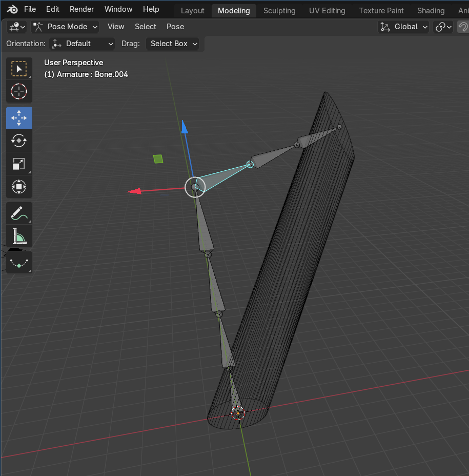This screenshot has height=476, width=469.
Task: Choose the Breakdowner pose tool
Action: [x=19, y=263]
